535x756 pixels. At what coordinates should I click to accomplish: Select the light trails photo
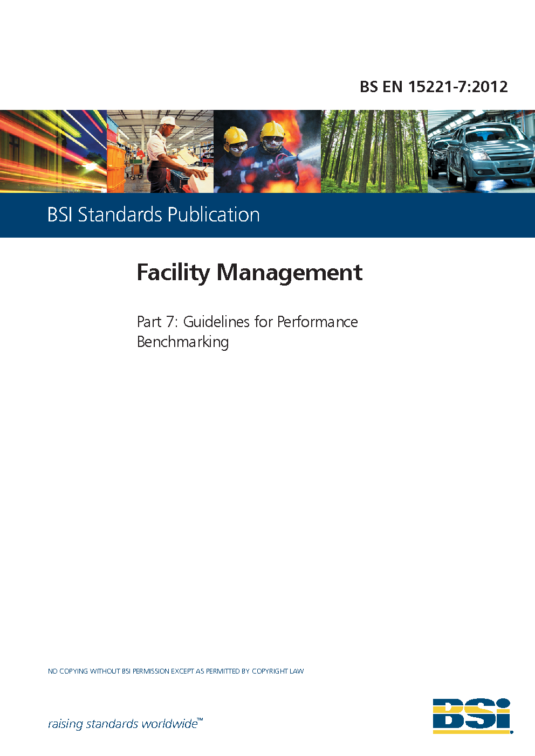pyautogui.click(x=53, y=151)
